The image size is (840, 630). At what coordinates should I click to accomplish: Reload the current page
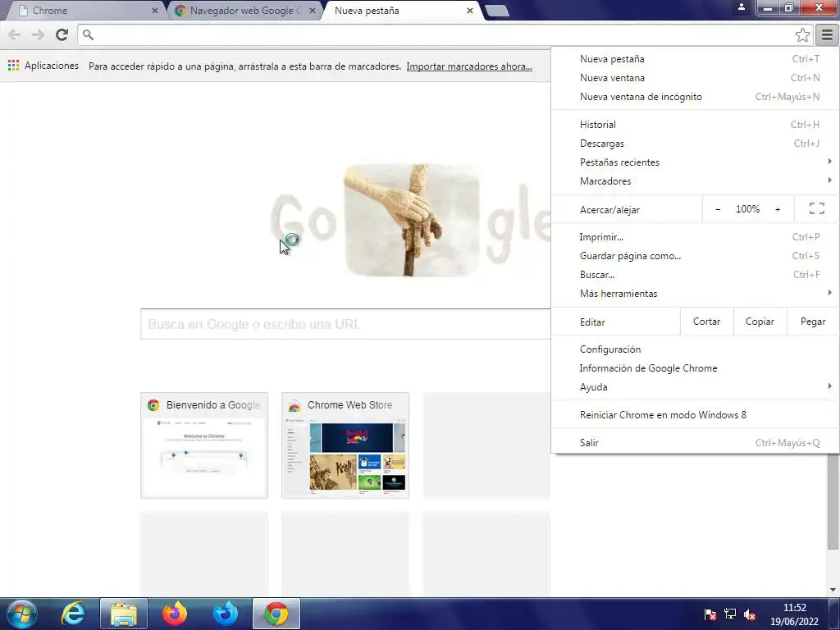(x=62, y=34)
